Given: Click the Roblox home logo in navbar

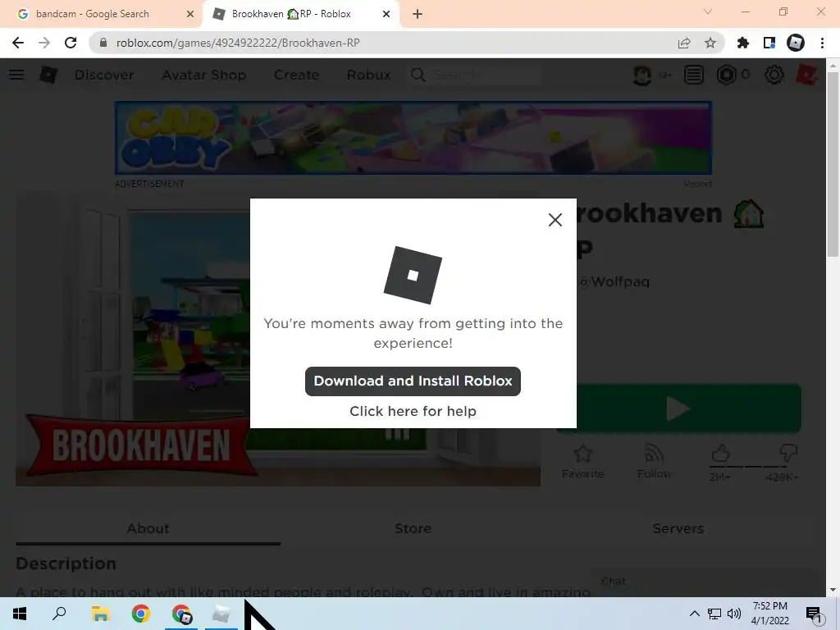Looking at the screenshot, I should (x=48, y=75).
